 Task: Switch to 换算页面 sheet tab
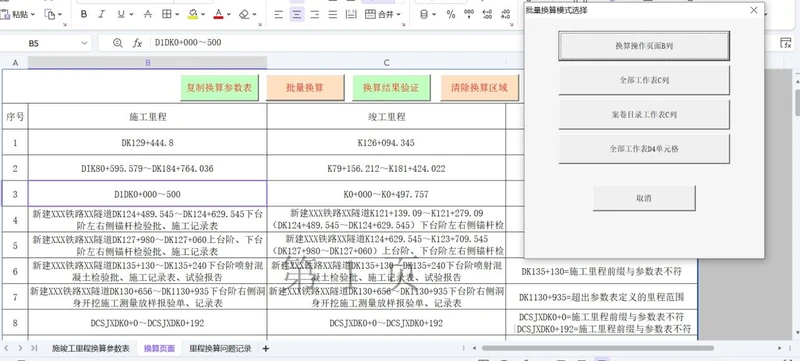pyautogui.click(x=159, y=349)
